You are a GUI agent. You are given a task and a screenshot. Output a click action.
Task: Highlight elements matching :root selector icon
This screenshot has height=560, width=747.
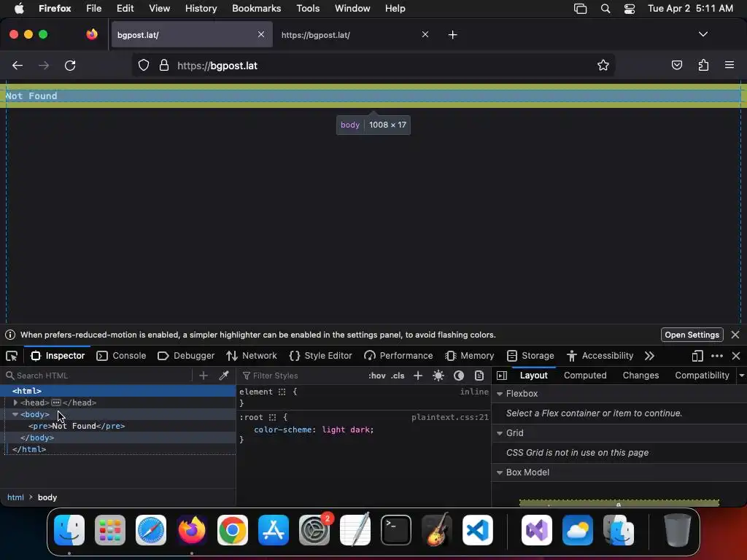point(272,418)
